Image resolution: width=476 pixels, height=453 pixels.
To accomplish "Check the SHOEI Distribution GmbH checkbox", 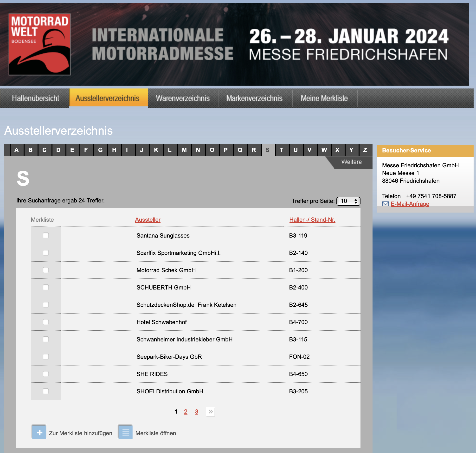I will tap(46, 391).
